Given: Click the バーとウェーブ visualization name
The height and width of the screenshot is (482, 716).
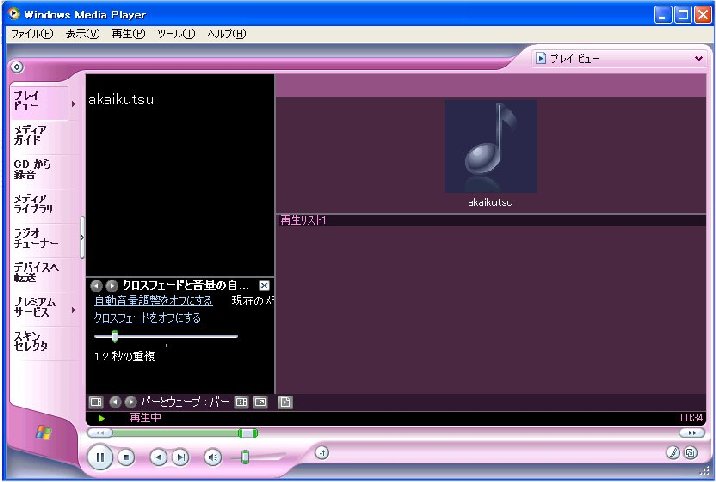Looking at the screenshot, I should point(185,402).
